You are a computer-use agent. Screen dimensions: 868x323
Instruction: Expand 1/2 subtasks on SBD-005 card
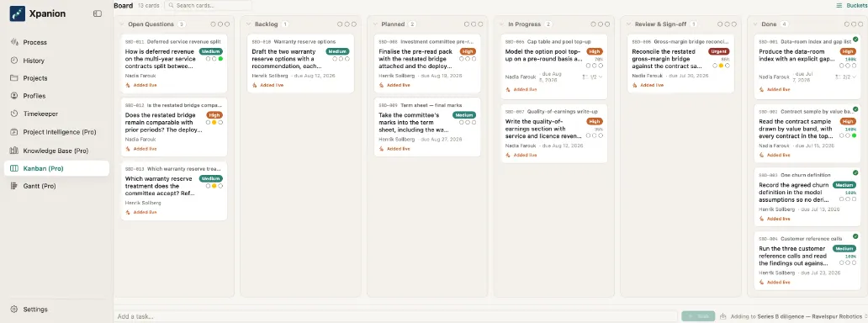pyautogui.click(x=593, y=77)
